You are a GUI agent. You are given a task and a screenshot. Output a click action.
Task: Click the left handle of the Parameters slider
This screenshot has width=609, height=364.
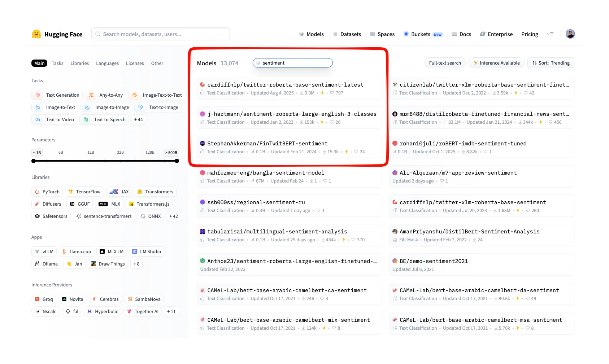(x=34, y=161)
